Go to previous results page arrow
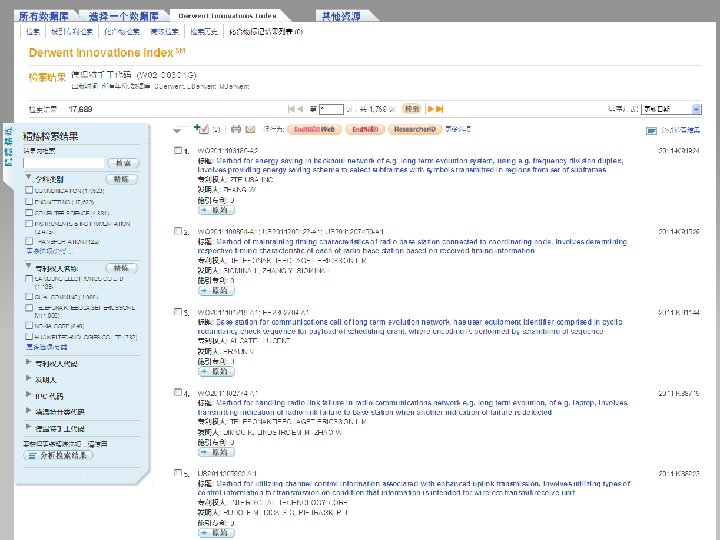The image size is (720, 540). click(x=300, y=109)
